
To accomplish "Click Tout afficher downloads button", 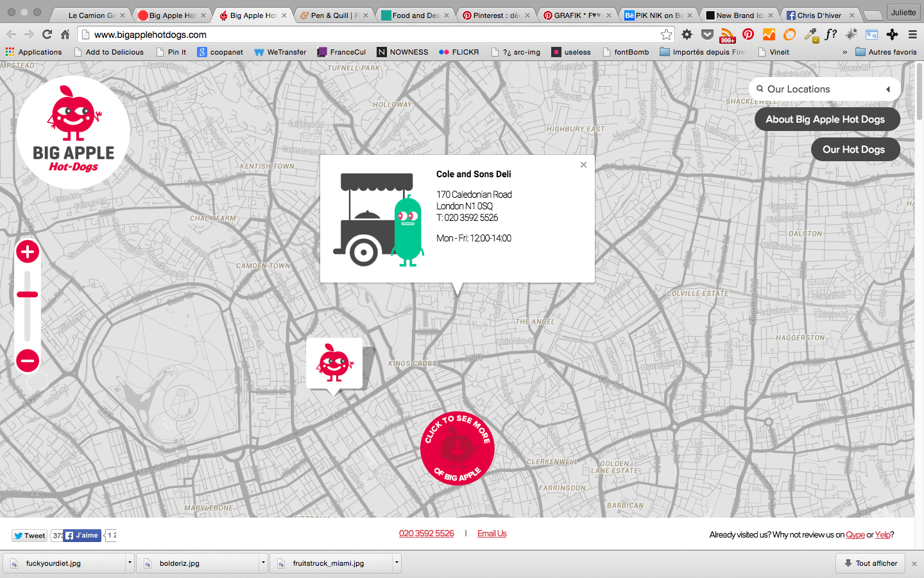I will (871, 563).
